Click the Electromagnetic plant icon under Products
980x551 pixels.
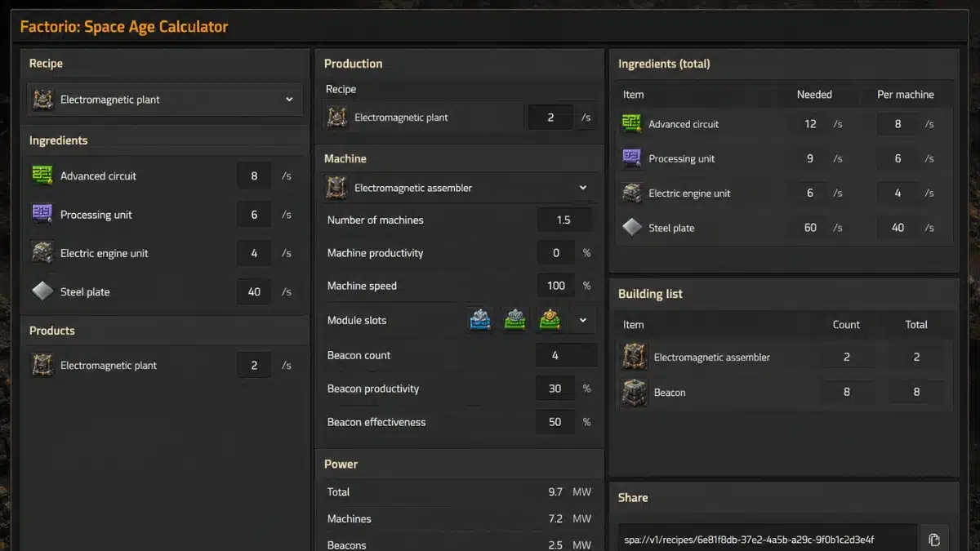[42, 365]
